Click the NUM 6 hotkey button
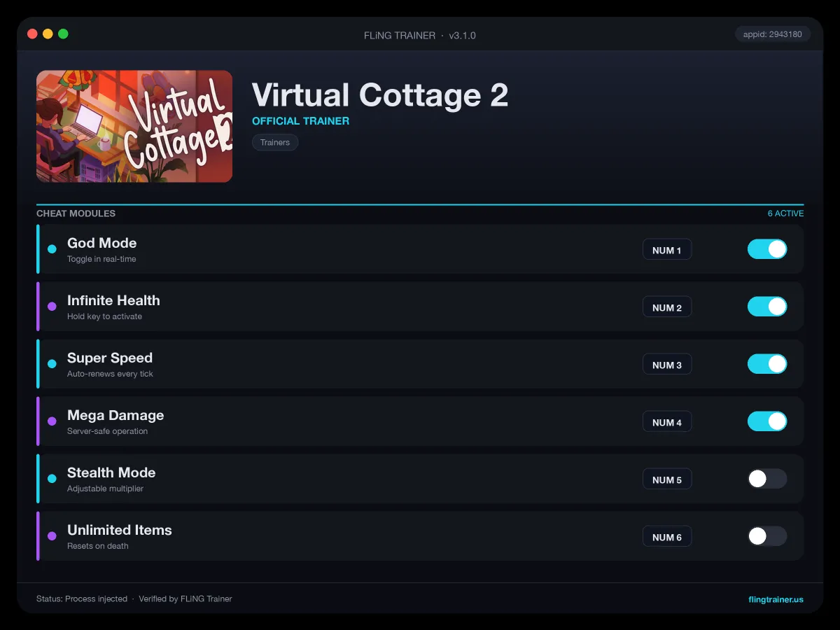Image resolution: width=840 pixels, height=630 pixels. coord(667,537)
